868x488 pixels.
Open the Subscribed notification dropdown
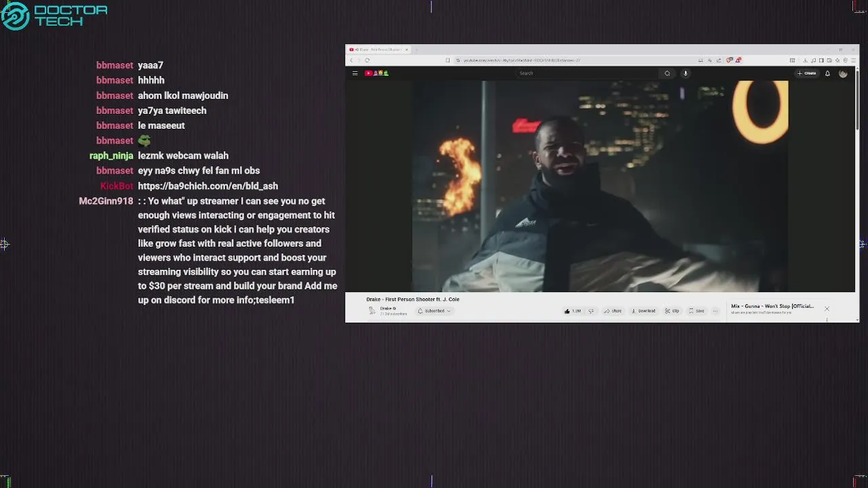(x=434, y=311)
